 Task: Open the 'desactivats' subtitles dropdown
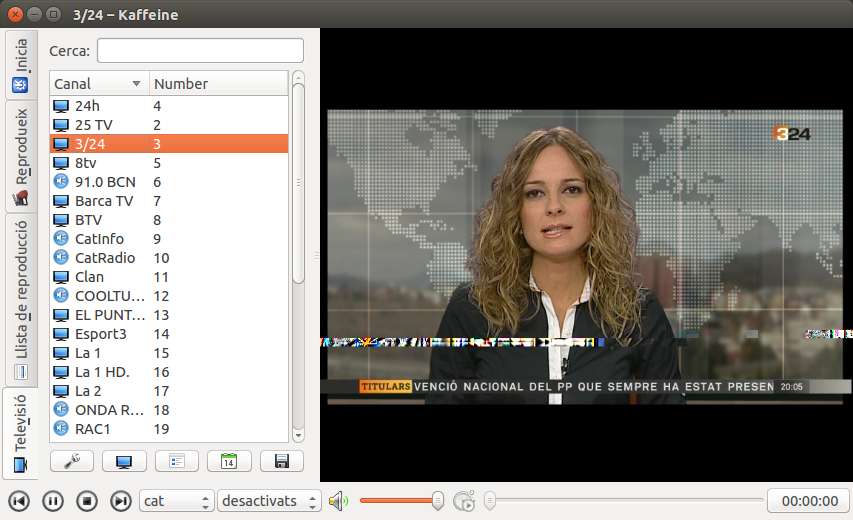pyautogui.click(x=269, y=501)
